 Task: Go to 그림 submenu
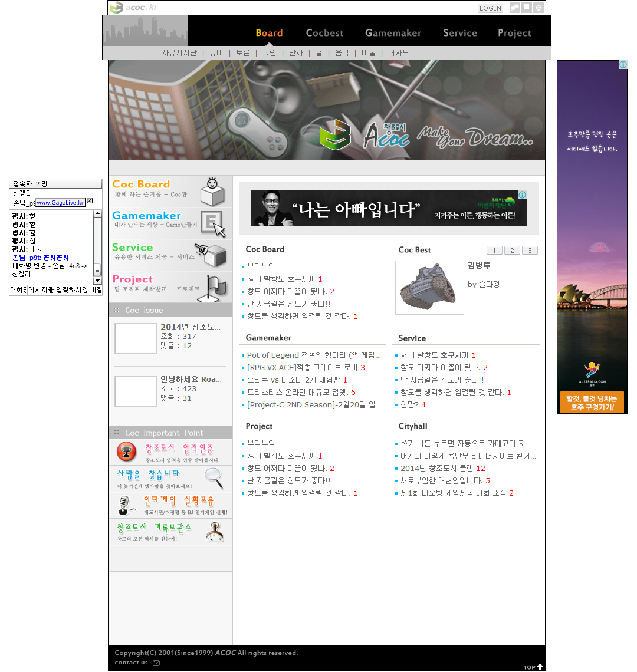pos(269,52)
